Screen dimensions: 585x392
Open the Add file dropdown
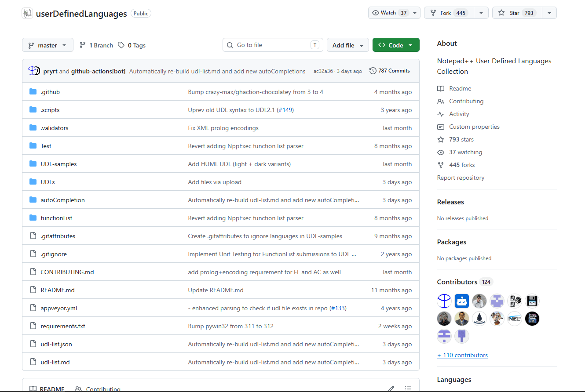click(348, 45)
